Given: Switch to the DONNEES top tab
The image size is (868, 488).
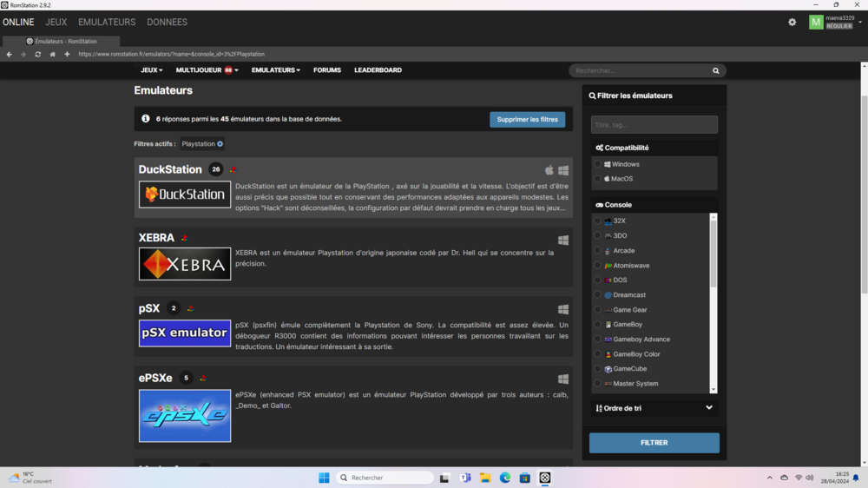Looking at the screenshot, I should pos(167,23).
